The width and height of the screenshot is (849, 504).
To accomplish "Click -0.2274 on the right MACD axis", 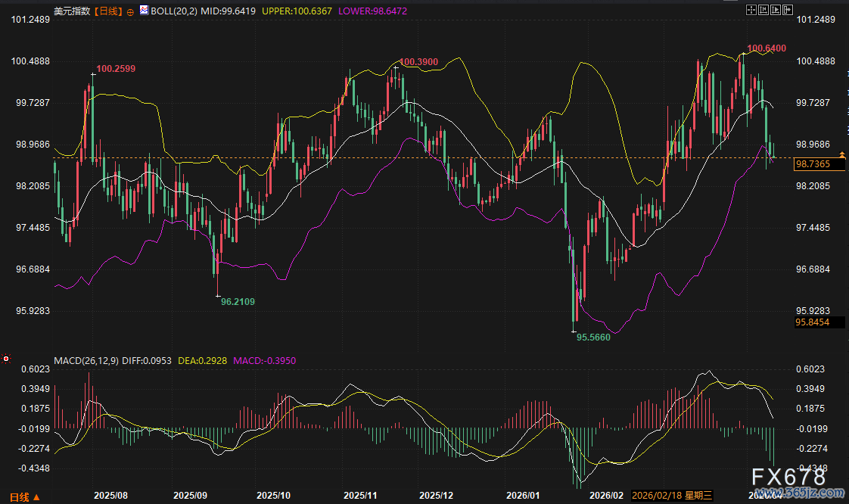I will pyautogui.click(x=812, y=449).
